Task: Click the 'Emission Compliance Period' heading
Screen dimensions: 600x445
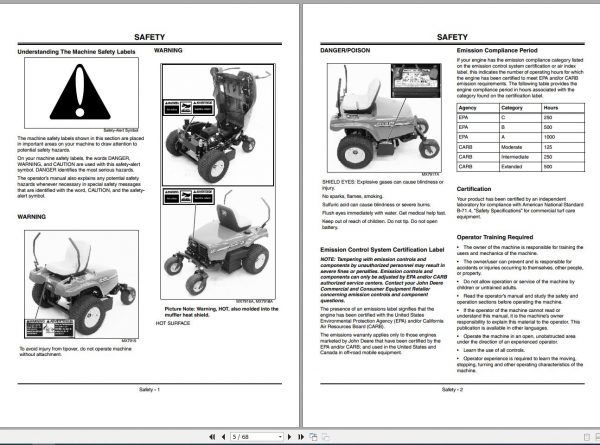Action: [497, 50]
